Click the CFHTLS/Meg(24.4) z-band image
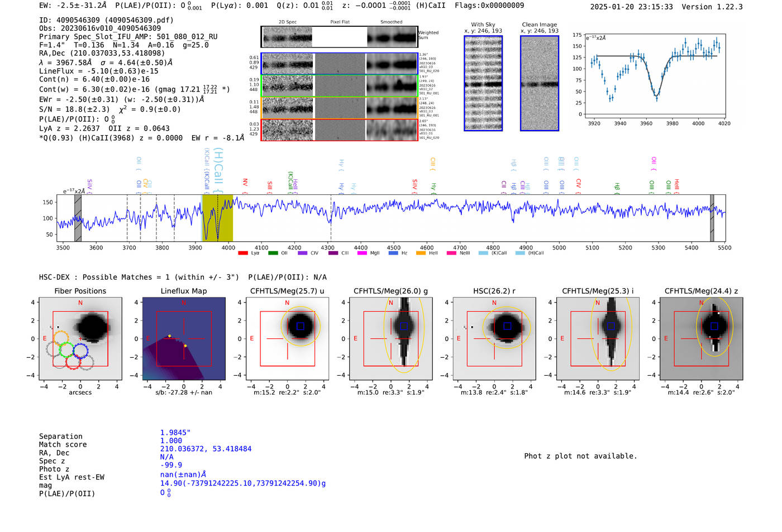Viewport: 782px width, 532px height. tap(701, 338)
